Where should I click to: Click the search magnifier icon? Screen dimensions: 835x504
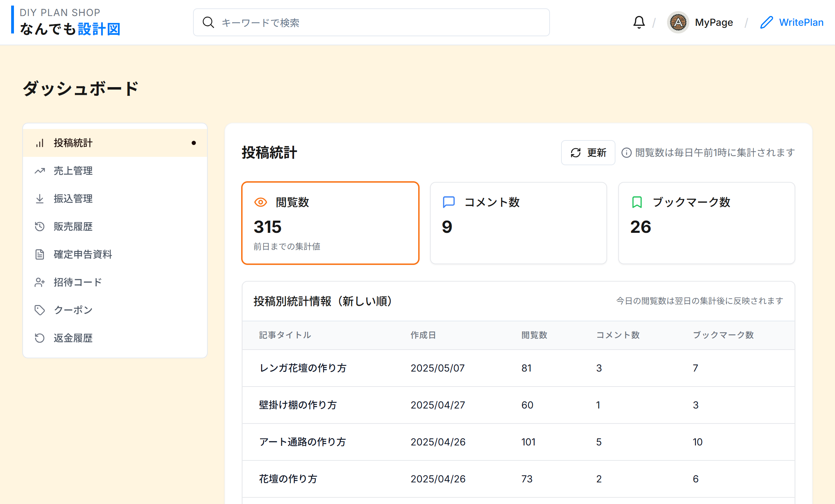[x=208, y=22]
